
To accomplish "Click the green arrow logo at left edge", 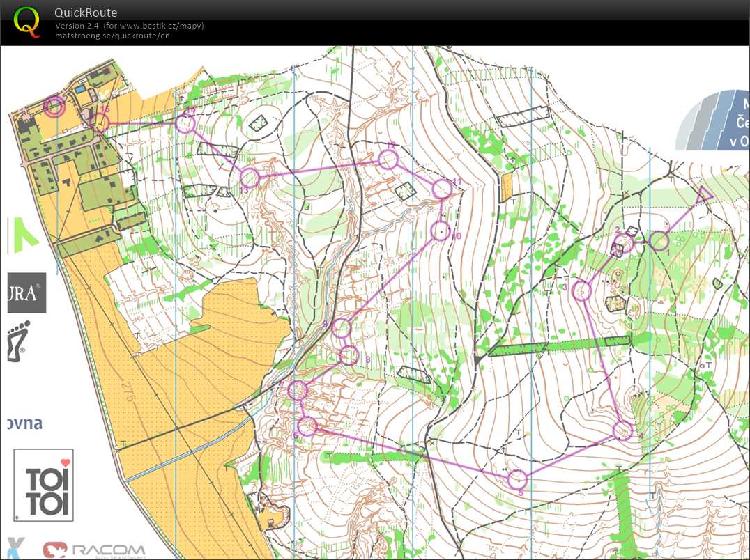I will (21, 235).
